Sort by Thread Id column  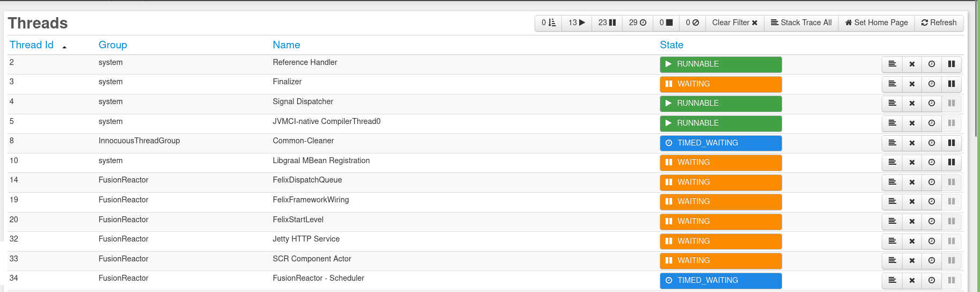(32, 45)
